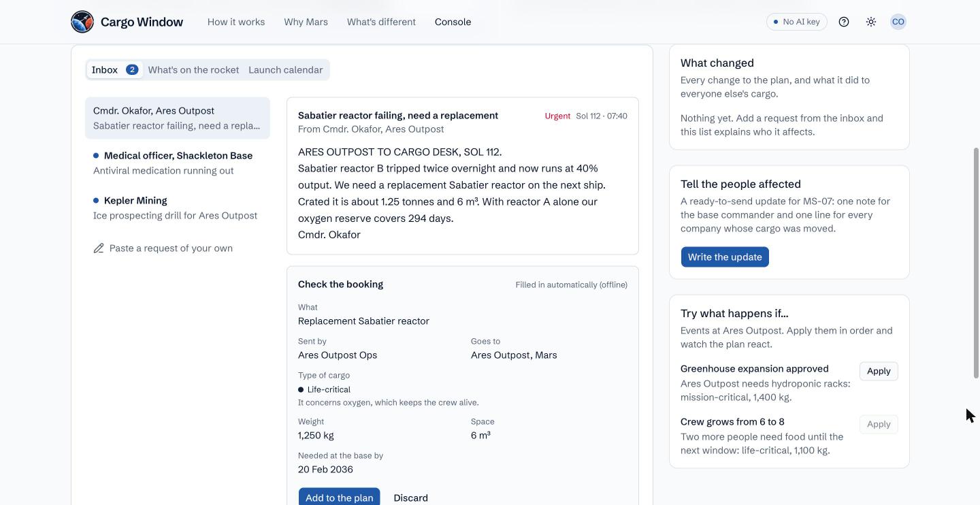Apply Crew grows from 6 to 8 event

point(879,424)
